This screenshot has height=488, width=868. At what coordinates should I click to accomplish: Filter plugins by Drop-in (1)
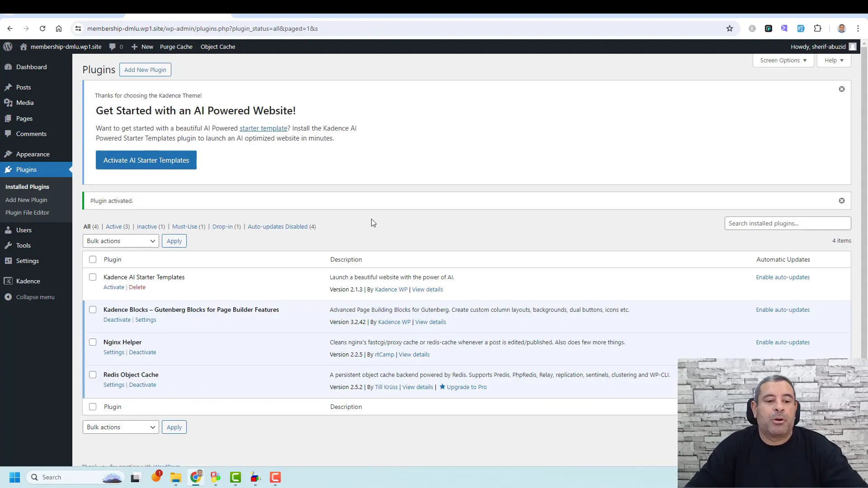click(226, 226)
